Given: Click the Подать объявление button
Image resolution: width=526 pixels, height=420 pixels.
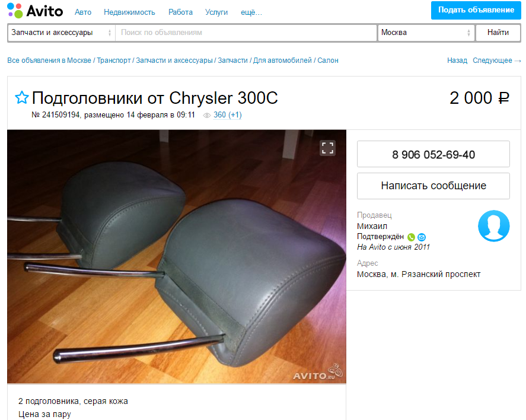Looking at the screenshot, I should (476, 10).
